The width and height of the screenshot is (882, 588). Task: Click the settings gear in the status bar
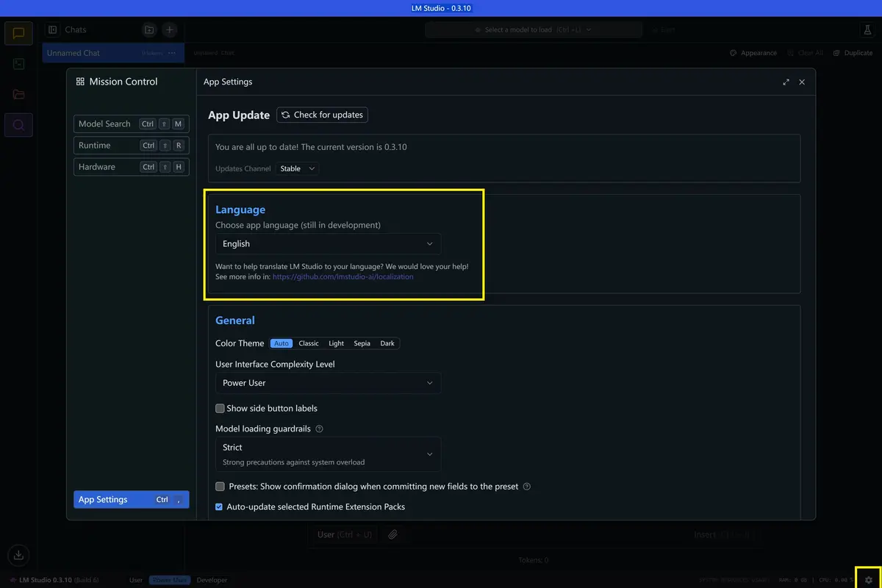tap(868, 580)
